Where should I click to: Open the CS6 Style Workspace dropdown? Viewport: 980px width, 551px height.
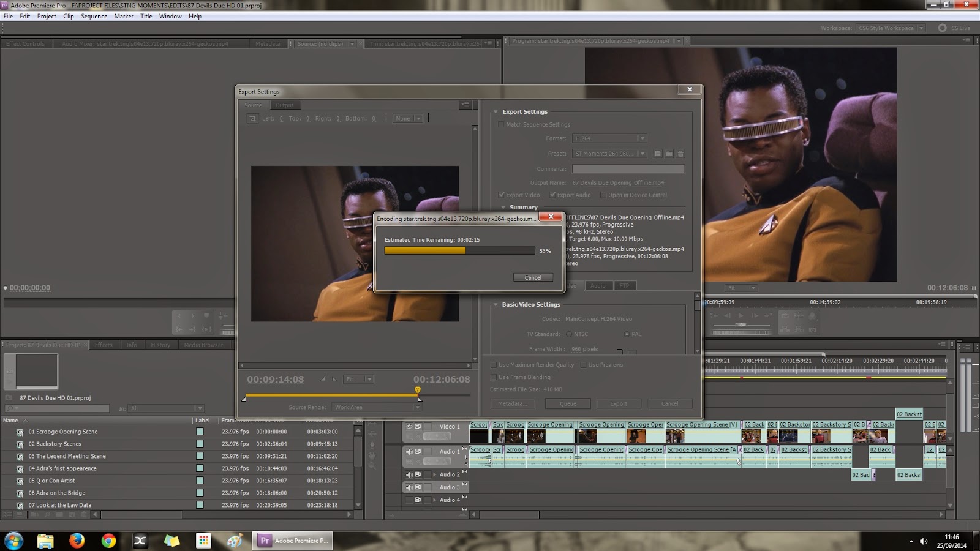891,28
